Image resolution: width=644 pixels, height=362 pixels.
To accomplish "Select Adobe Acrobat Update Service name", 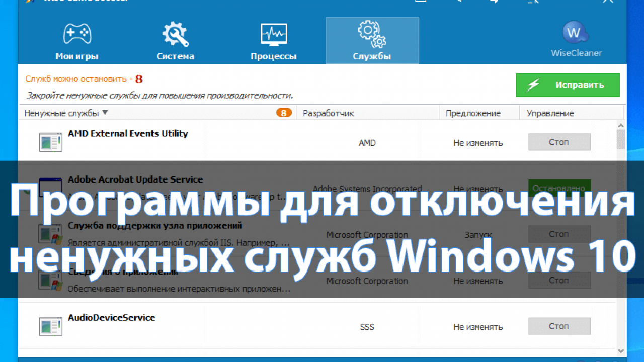I will tap(135, 179).
